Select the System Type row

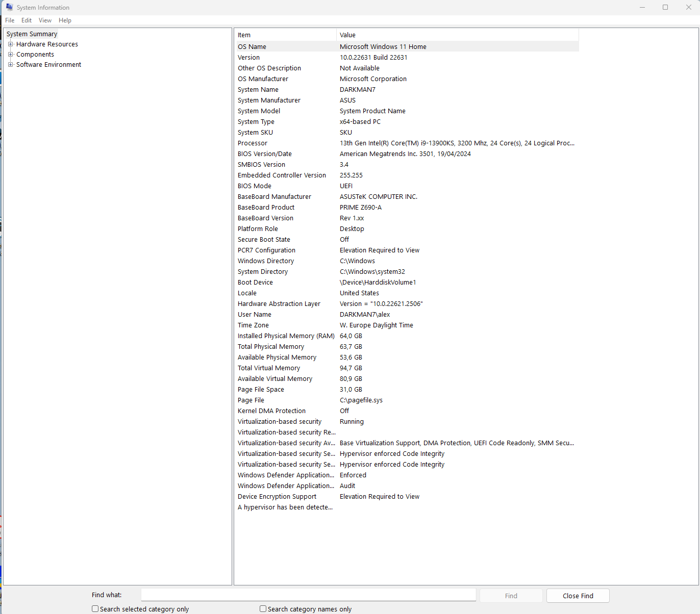pos(407,122)
